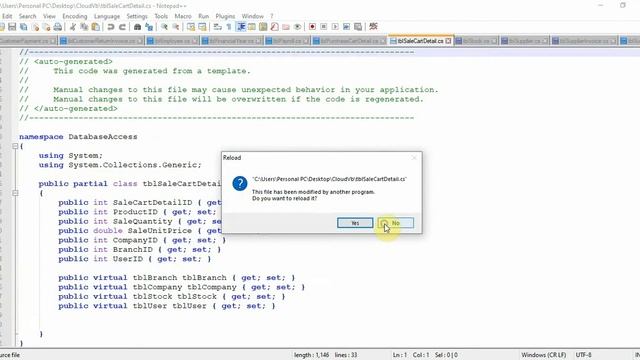
Task: Open the Edit menu
Action: [x=7, y=16]
